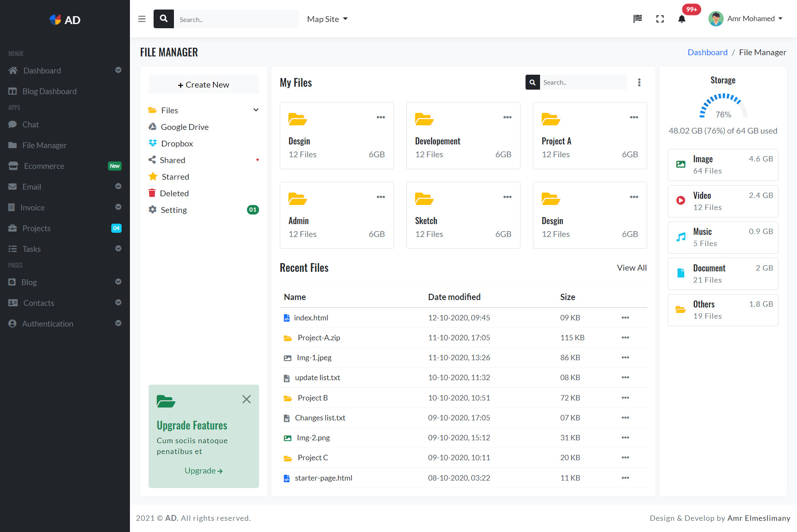797x532 pixels.
Task: Click View All recent files link
Action: (631, 268)
